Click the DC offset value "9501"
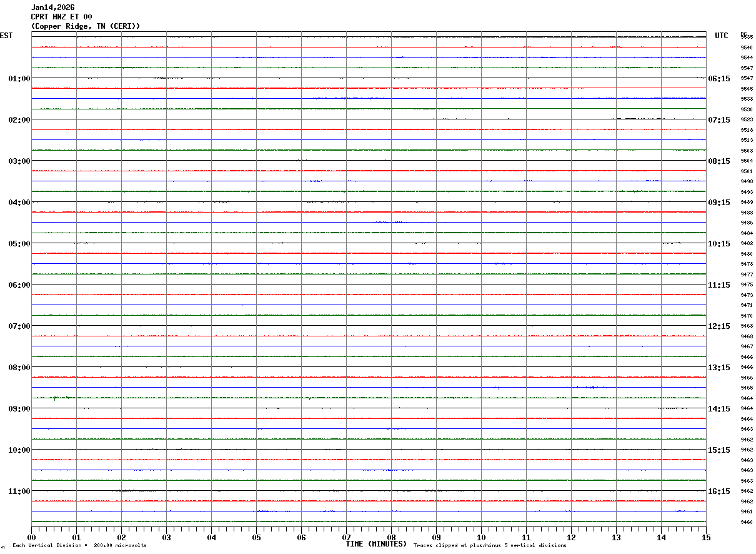 tap(747, 171)
